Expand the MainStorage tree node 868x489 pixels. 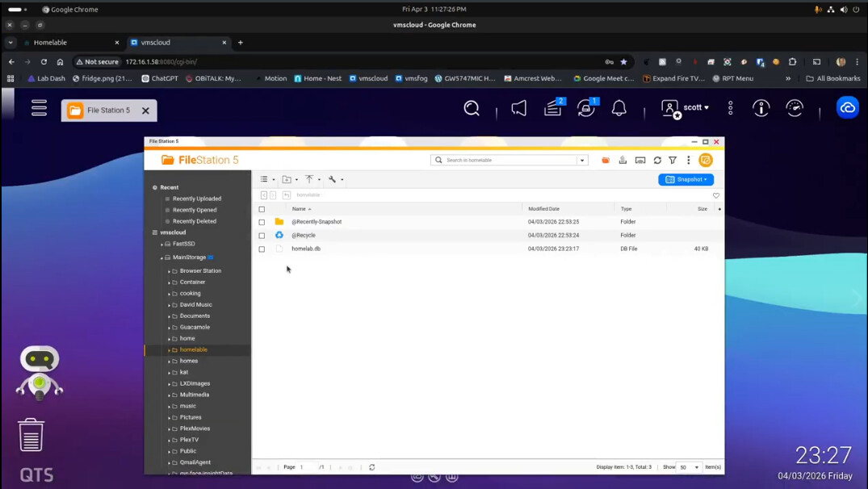coord(161,257)
